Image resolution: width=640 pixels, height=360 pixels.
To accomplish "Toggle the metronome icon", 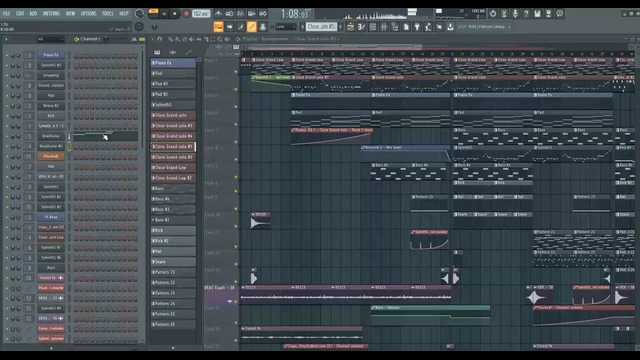I will pyautogui.click(x=218, y=14).
